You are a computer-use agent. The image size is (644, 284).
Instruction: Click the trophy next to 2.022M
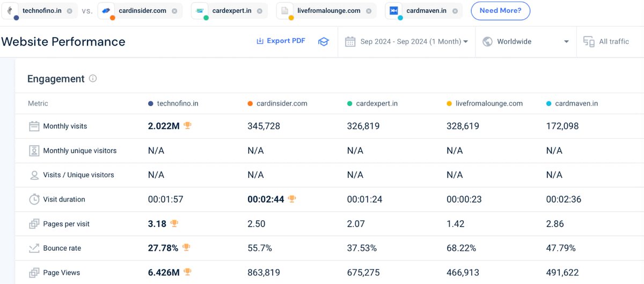pyautogui.click(x=187, y=125)
